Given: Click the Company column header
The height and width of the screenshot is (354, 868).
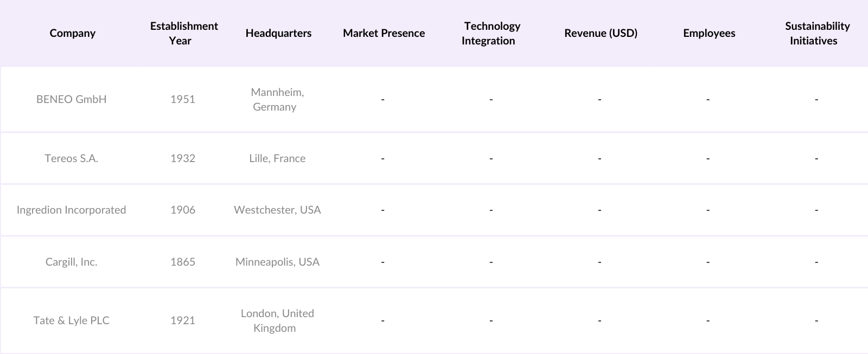Looking at the screenshot, I should (72, 33).
